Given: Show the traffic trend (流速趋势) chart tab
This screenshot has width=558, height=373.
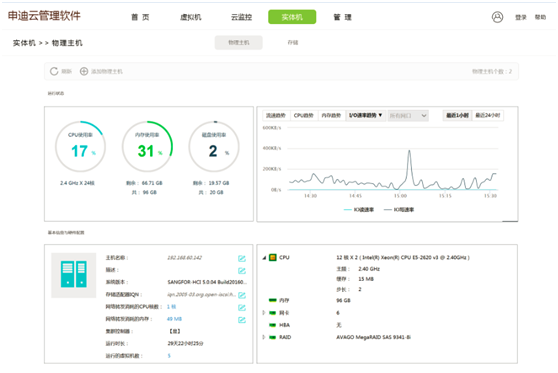Looking at the screenshot, I should point(276,115).
